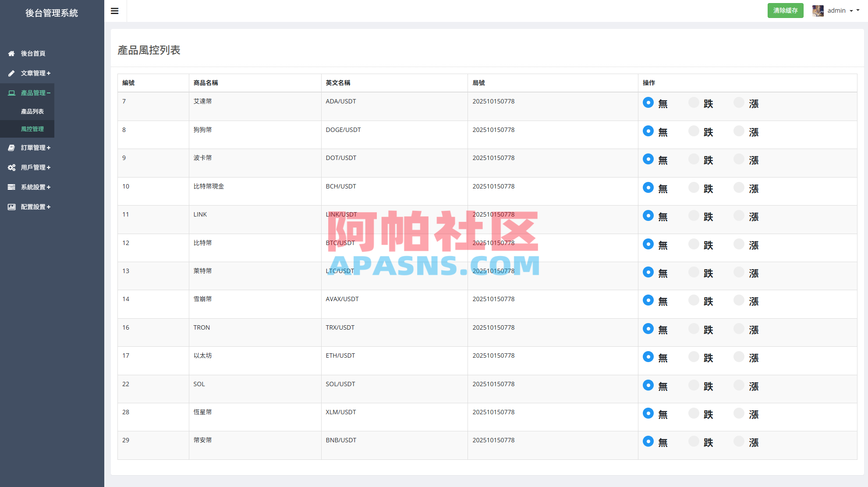
Task: Expand the 訂單管理 menu section
Action: point(35,148)
